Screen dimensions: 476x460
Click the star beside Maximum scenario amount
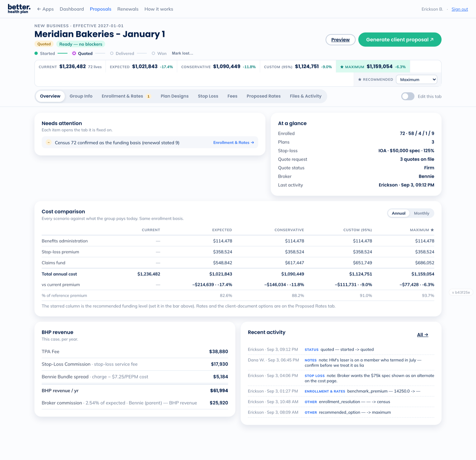coord(342,67)
